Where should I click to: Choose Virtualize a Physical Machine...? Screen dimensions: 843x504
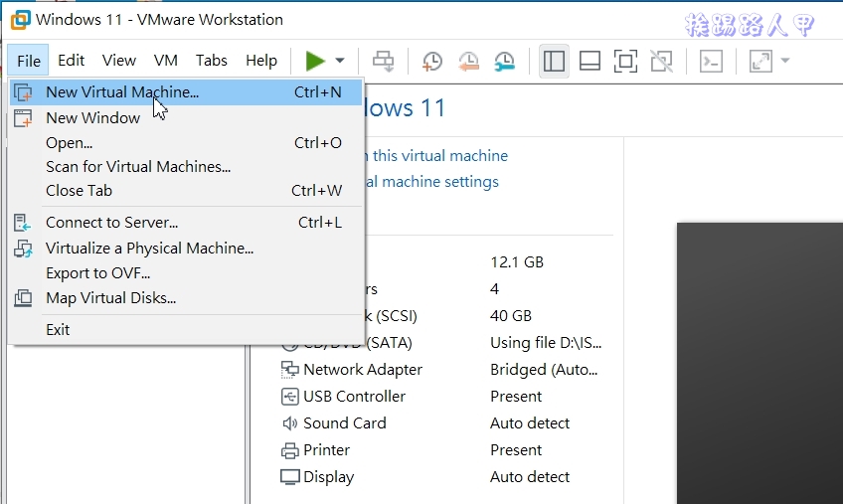[186, 248]
